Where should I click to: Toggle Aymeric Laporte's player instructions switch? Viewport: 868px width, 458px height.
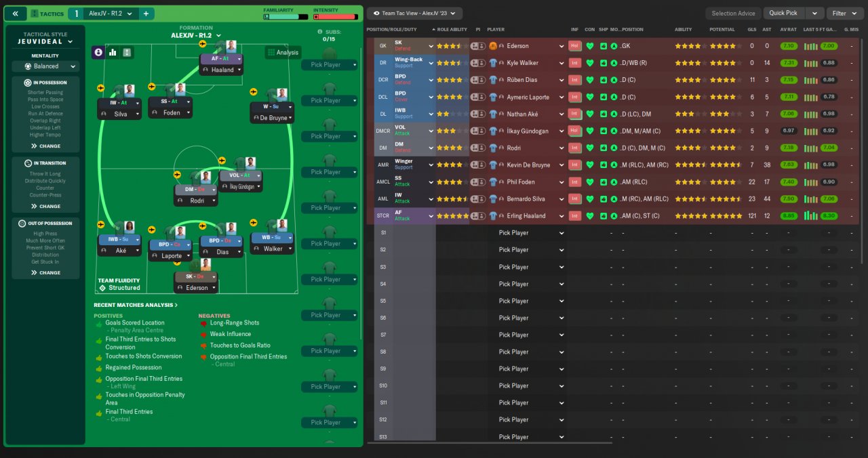pos(479,97)
